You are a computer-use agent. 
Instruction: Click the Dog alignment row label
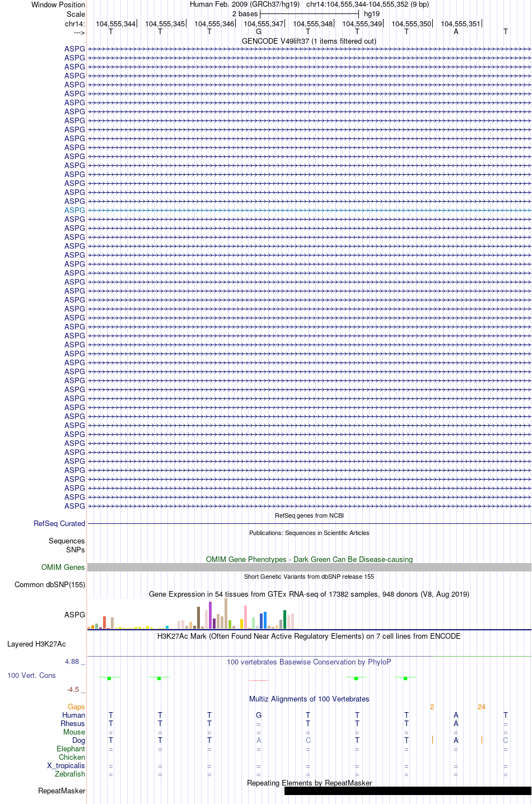(x=78, y=740)
